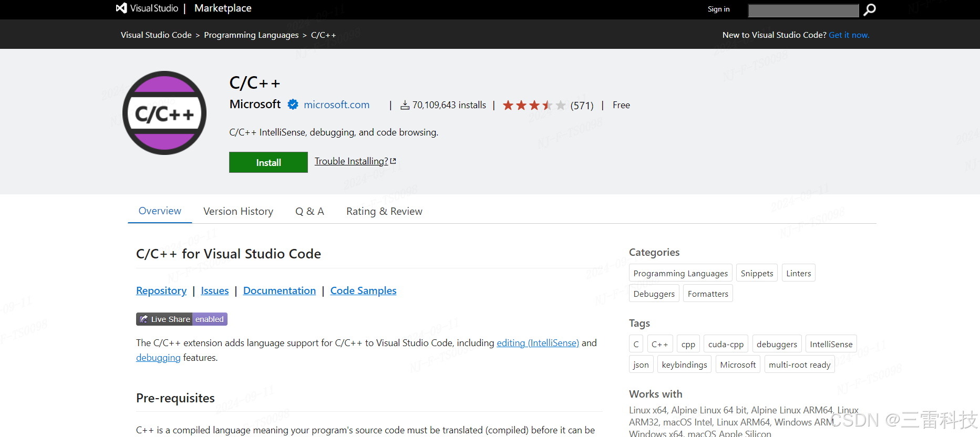Select the Linters category
Image resolution: width=980 pixels, height=437 pixels.
pyautogui.click(x=799, y=273)
